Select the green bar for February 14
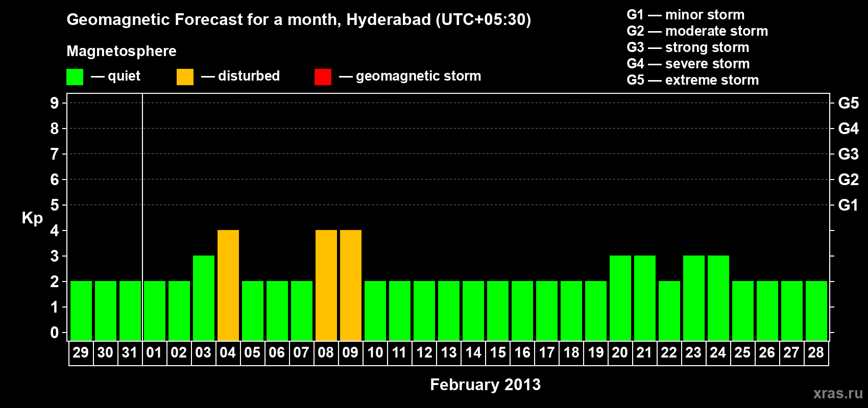Viewport: 868px width, 408px height. 473,311
